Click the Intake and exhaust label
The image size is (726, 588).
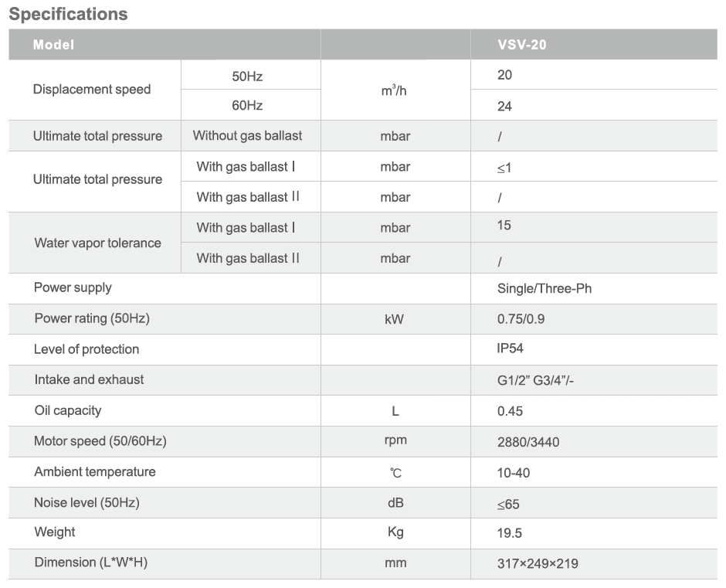click(89, 379)
